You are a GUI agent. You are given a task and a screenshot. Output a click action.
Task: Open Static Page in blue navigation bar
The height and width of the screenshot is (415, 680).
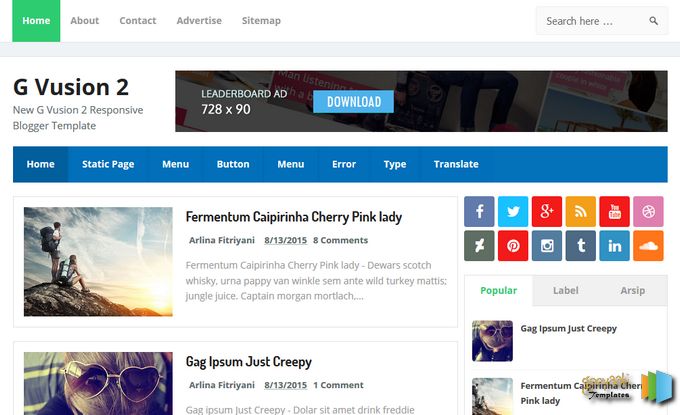(108, 164)
